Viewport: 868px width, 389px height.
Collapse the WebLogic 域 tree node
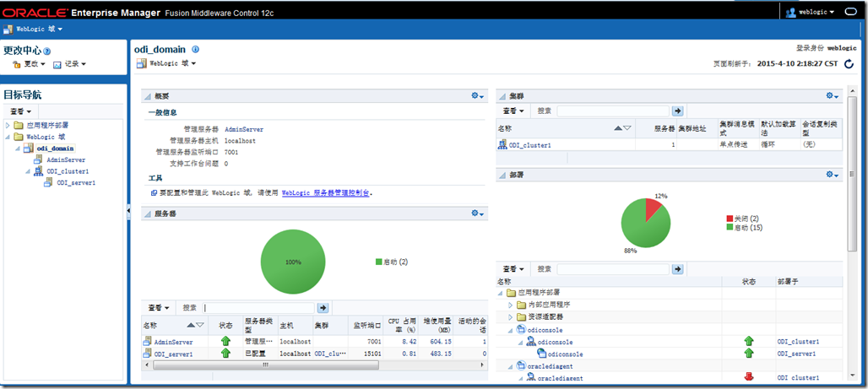coord(8,137)
